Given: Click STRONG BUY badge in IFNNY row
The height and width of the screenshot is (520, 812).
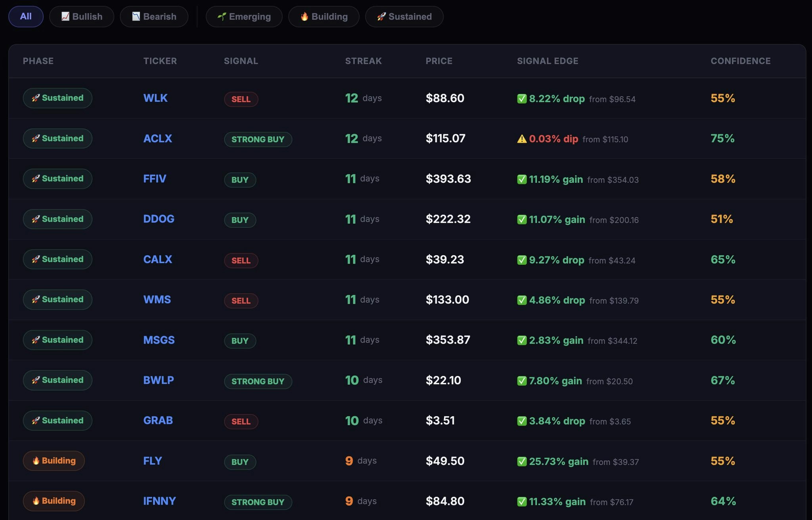Looking at the screenshot, I should coord(258,502).
